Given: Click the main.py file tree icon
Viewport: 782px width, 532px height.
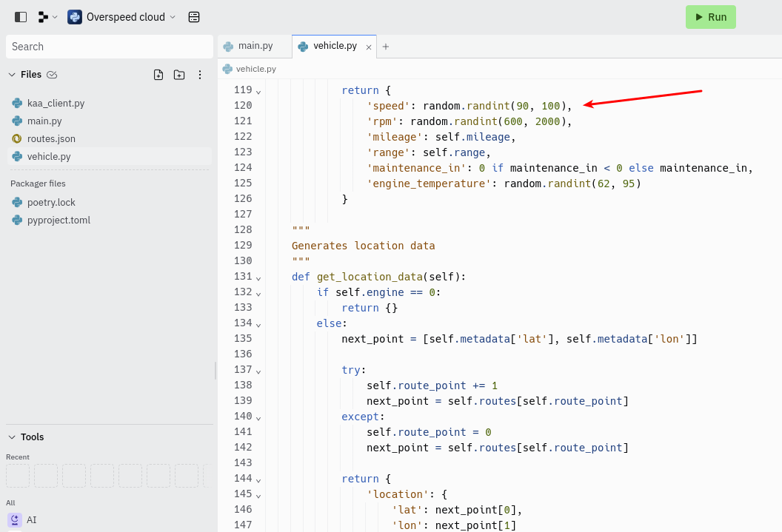Looking at the screenshot, I should coord(17,121).
